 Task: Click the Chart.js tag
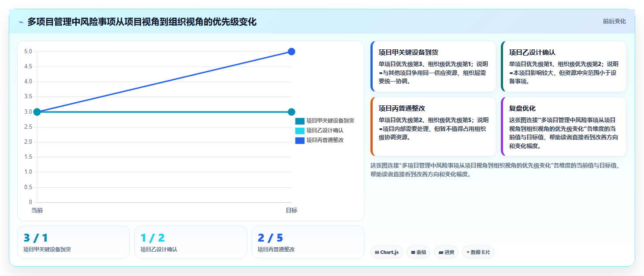386,252
